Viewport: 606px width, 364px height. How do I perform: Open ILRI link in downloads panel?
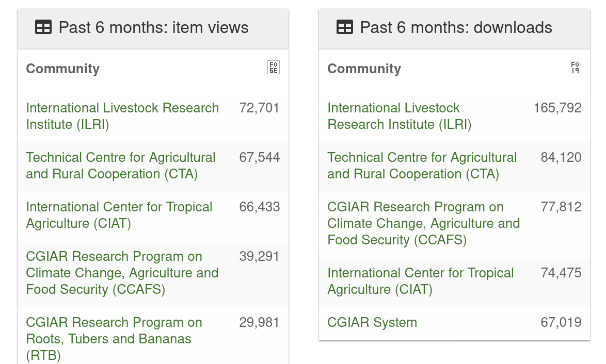[x=399, y=116]
